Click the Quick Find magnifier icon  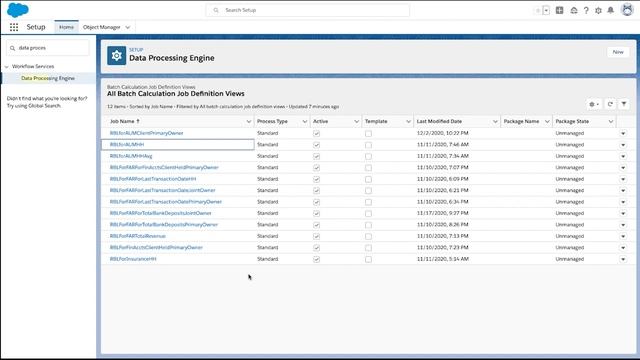coord(12,48)
